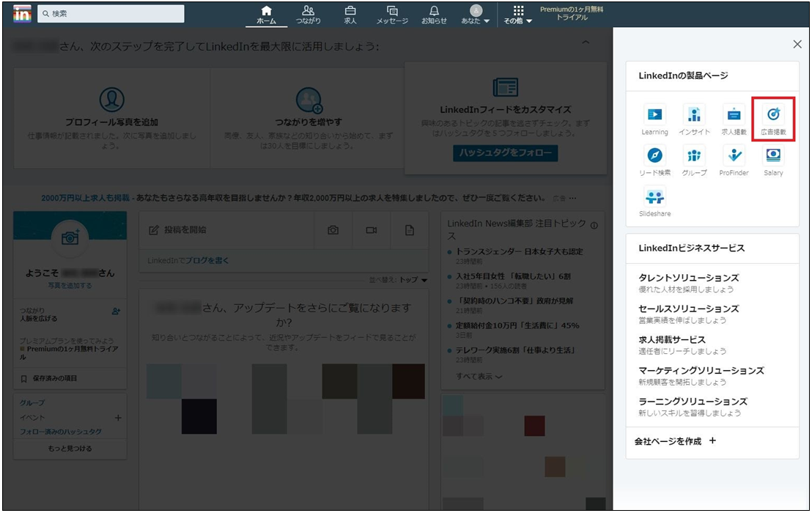Close the products side panel
This screenshot has width=812, height=513.
click(x=797, y=45)
